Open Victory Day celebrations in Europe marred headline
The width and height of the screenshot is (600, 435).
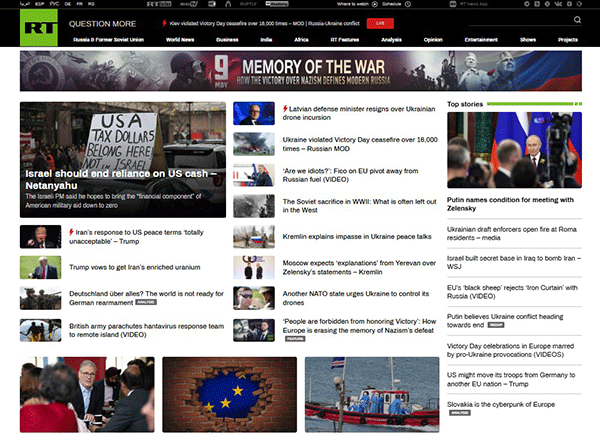pos(510,350)
